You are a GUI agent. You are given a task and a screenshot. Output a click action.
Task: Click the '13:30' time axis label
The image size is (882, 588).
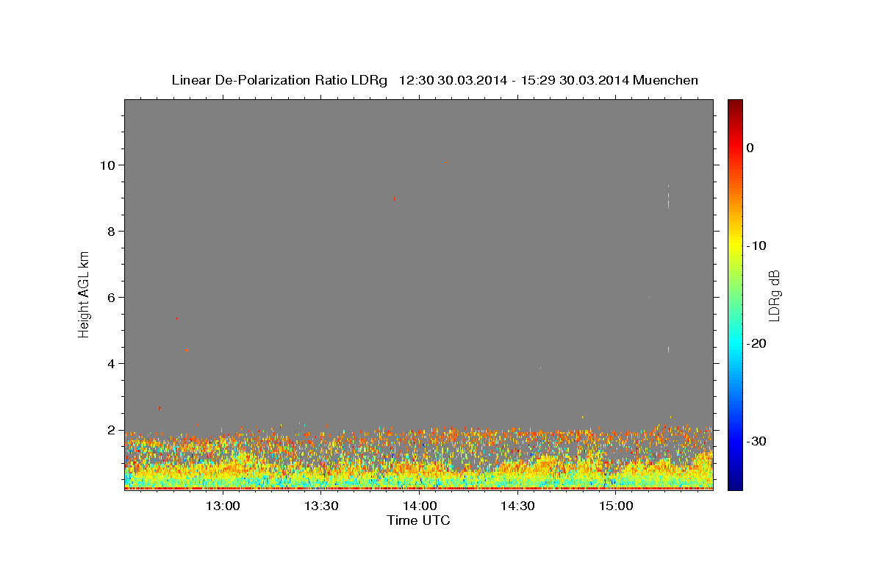(320, 506)
